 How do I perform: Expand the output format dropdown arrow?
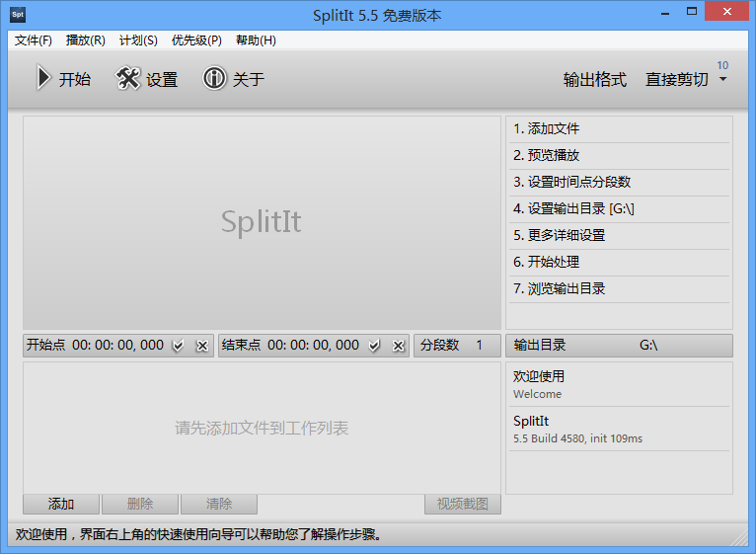point(722,79)
